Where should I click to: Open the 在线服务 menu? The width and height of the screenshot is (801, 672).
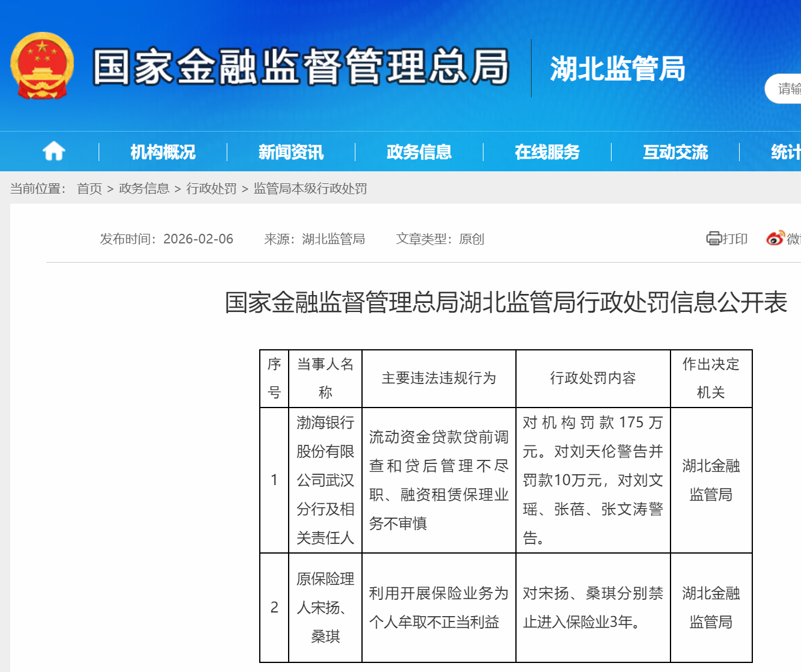coord(547,152)
